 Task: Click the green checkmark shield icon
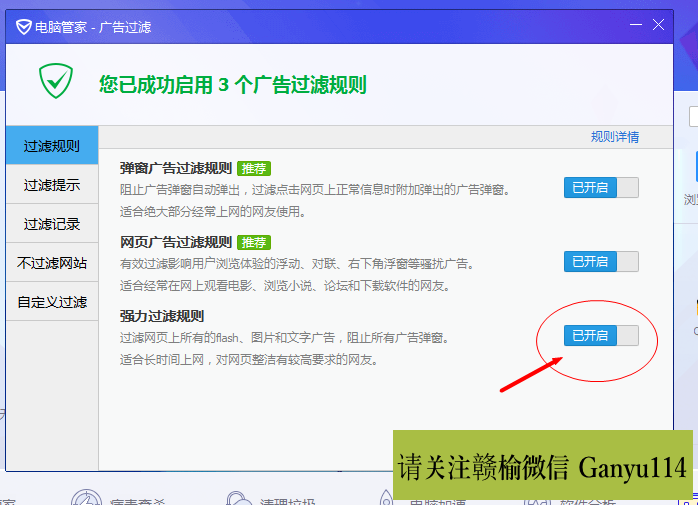(x=56, y=81)
